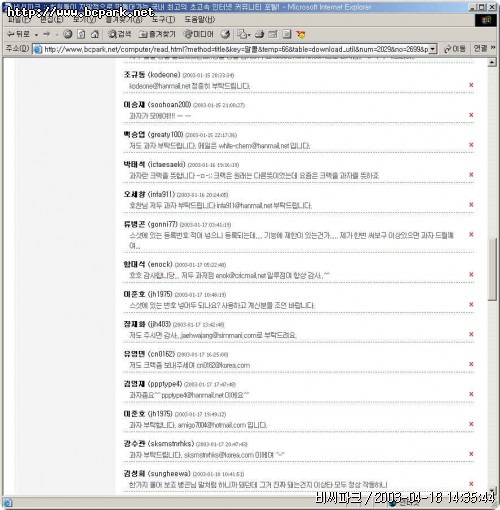The width and height of the screenshot is (500, 510).
Task: Open the History pane icon
Action: [226, 34]
